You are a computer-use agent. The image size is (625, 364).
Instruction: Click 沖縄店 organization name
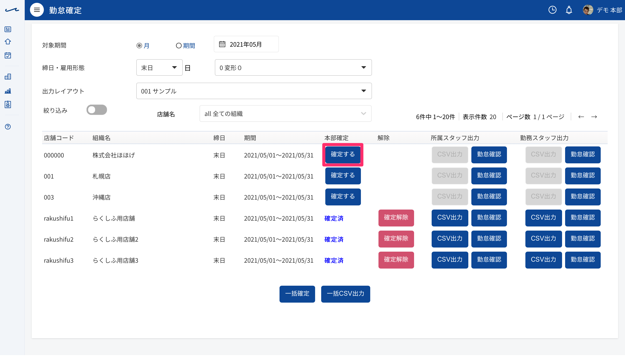click(x=101, y=197)
